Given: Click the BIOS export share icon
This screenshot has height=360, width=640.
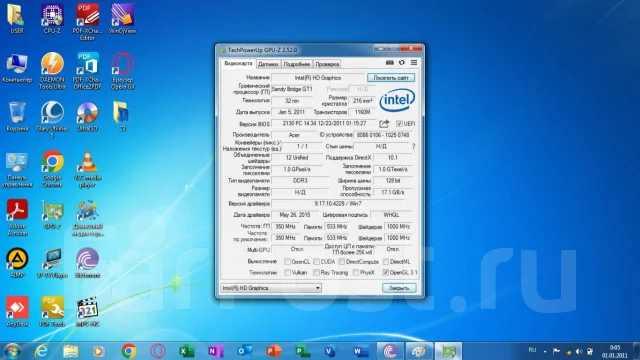Looking at the screenshot, I should coord(384,123).
